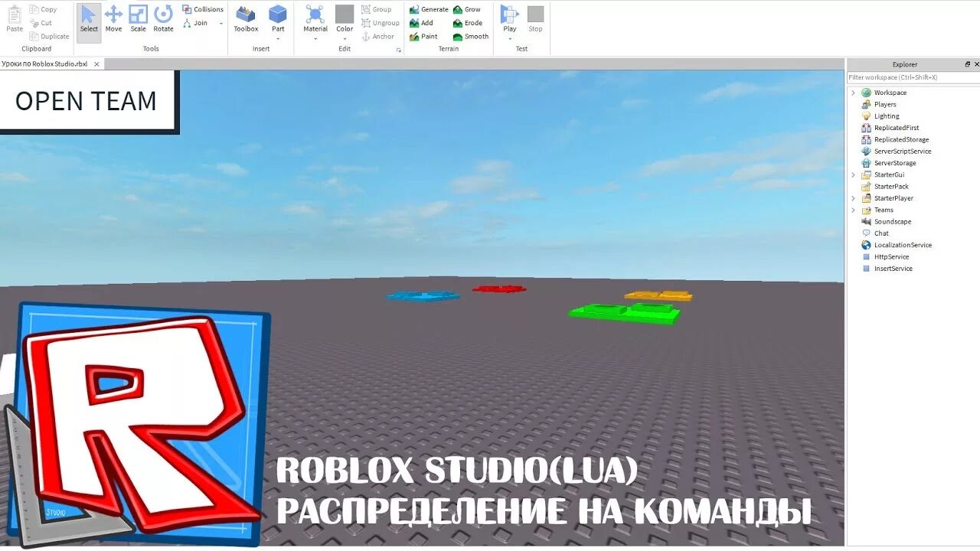Toggle Collisions on or off

[203, 9]
